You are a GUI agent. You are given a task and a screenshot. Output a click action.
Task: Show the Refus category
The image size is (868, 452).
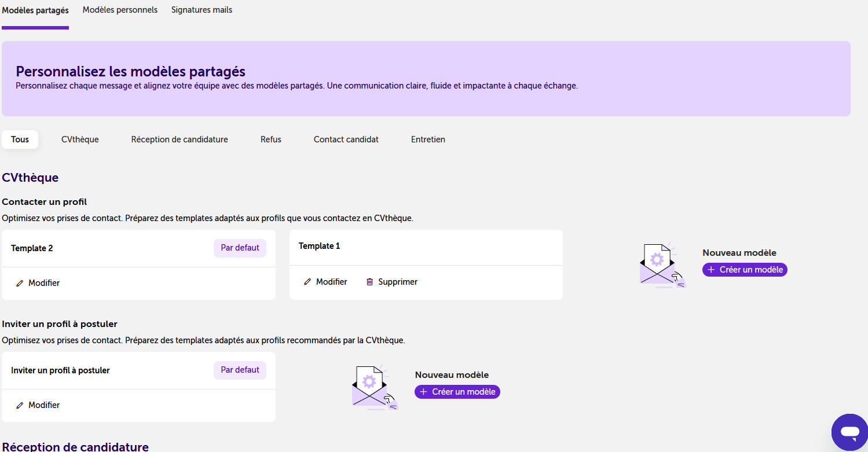(271, 139)
